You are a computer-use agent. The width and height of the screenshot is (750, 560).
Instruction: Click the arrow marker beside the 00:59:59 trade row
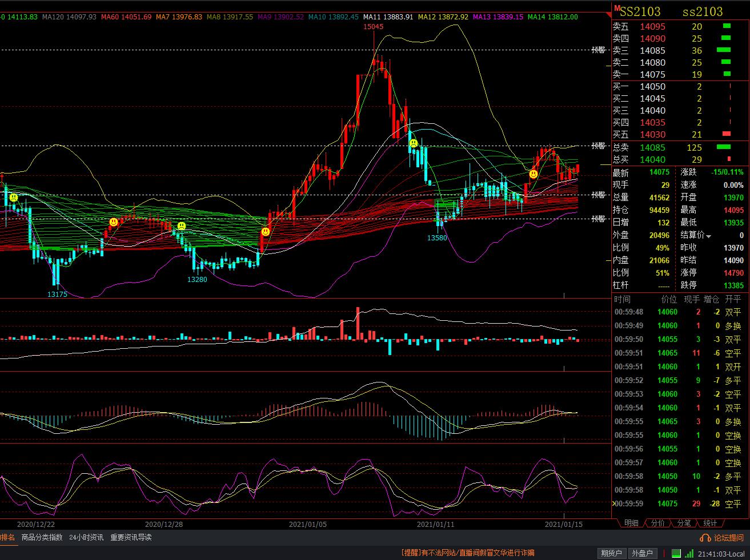[614, 503]
